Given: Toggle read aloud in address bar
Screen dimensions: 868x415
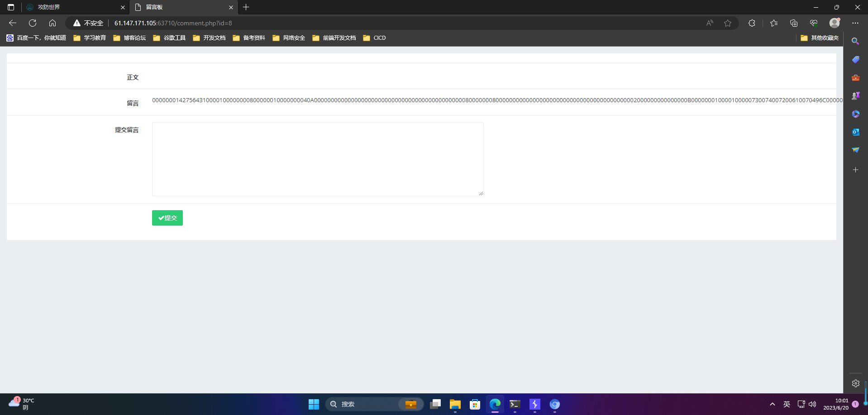Looking at the screenshot, I should [710, 23].
